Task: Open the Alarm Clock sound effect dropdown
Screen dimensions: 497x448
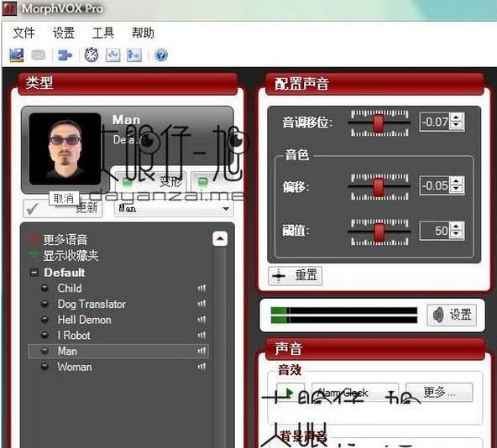Action: (x=355, y=393)
